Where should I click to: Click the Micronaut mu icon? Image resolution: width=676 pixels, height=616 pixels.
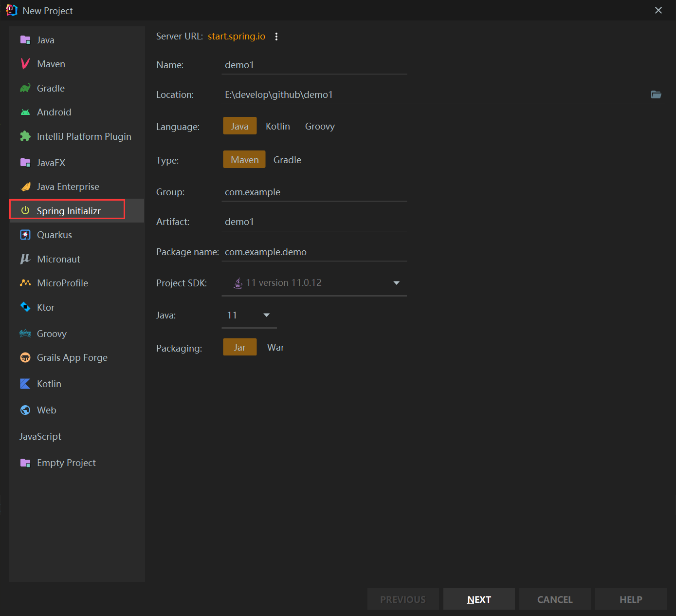25,259
